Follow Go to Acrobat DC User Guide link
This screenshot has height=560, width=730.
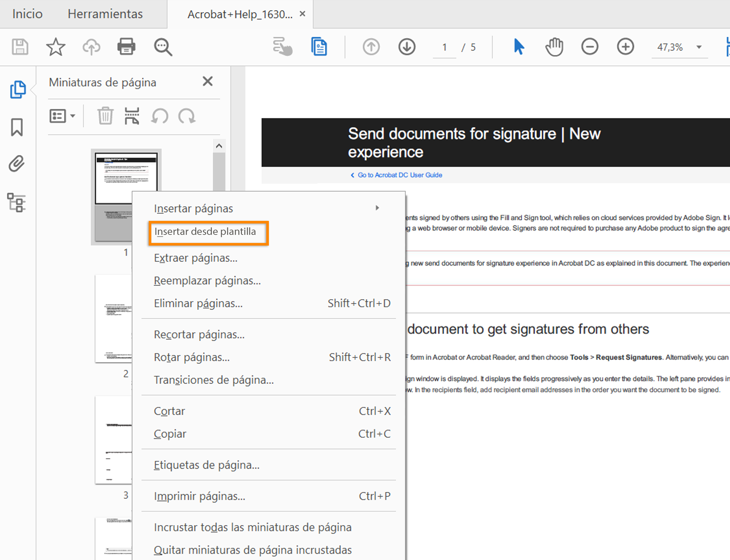click(399, 175)
